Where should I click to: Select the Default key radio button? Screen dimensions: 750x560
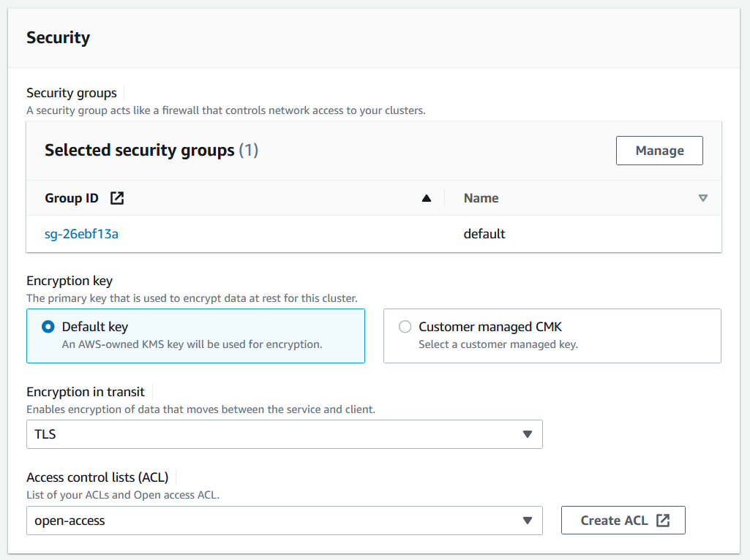(x=48, y=327)
